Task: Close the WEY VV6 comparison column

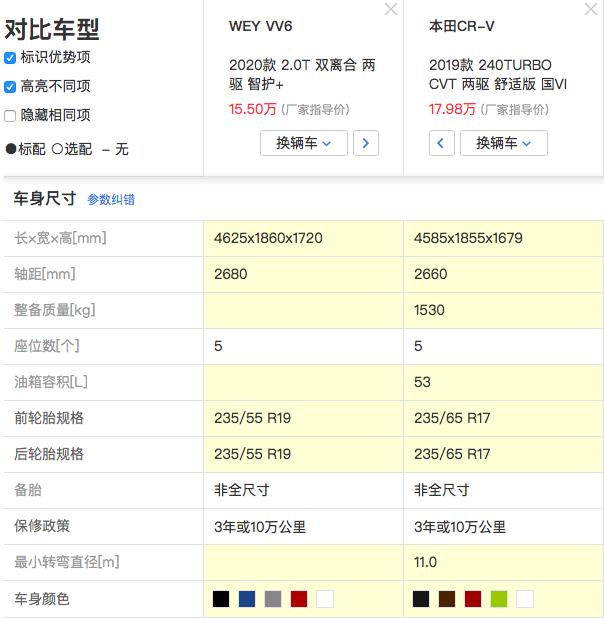Action: click(x=391, y=9)
